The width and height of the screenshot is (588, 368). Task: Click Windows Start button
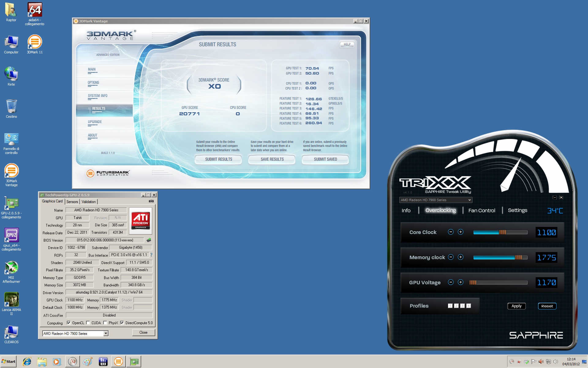click(8, 362)
